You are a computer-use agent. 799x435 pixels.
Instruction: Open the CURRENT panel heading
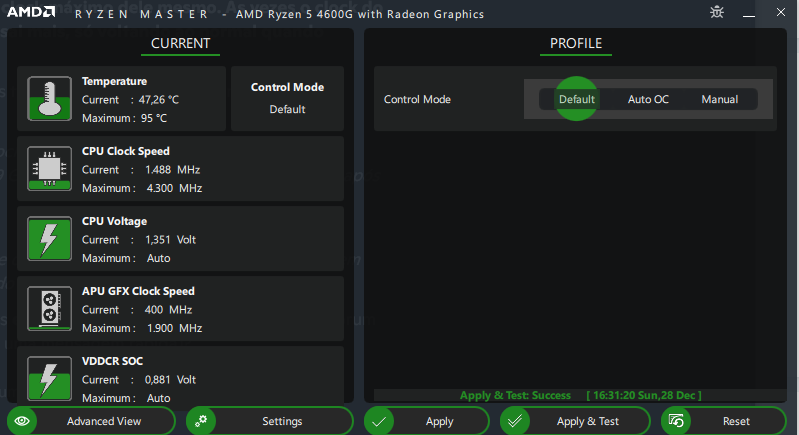(180, 44)
